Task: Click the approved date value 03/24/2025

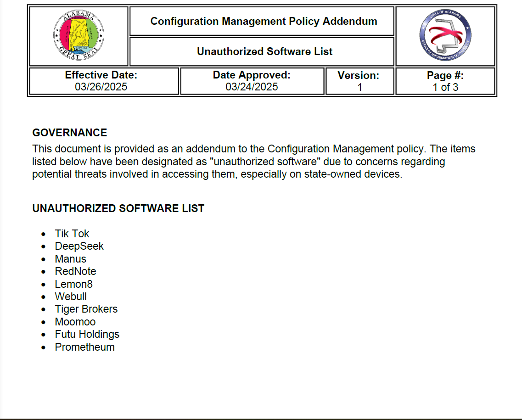Action: (252, 87)
